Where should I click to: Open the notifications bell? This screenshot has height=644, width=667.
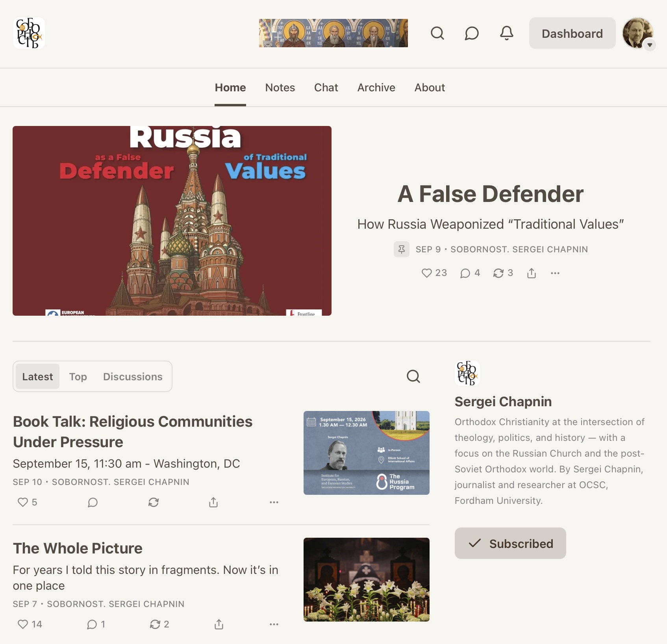pyautogui.click(x=506, y=33)
